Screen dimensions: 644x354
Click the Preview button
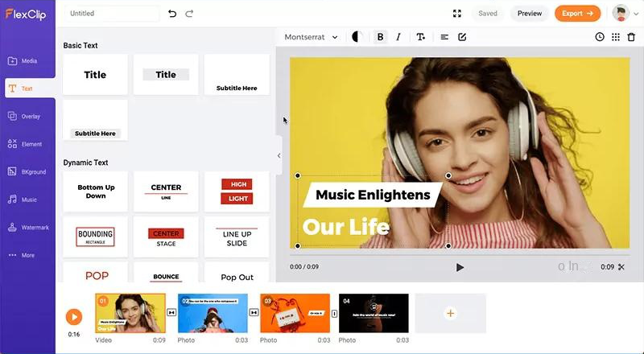click(529, 14)
